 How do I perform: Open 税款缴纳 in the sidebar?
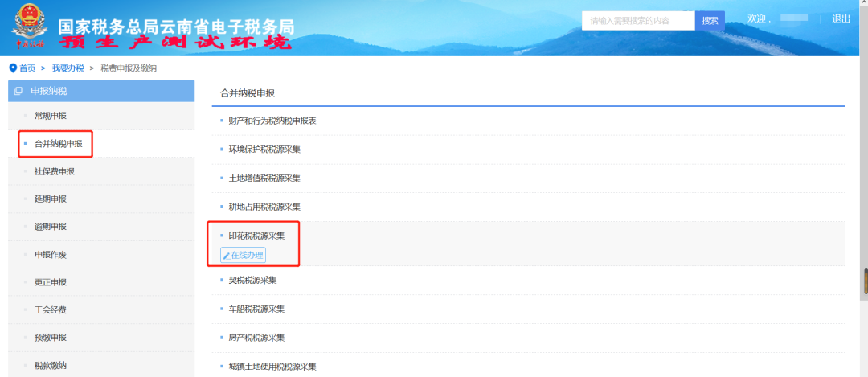tap(51, 366)
